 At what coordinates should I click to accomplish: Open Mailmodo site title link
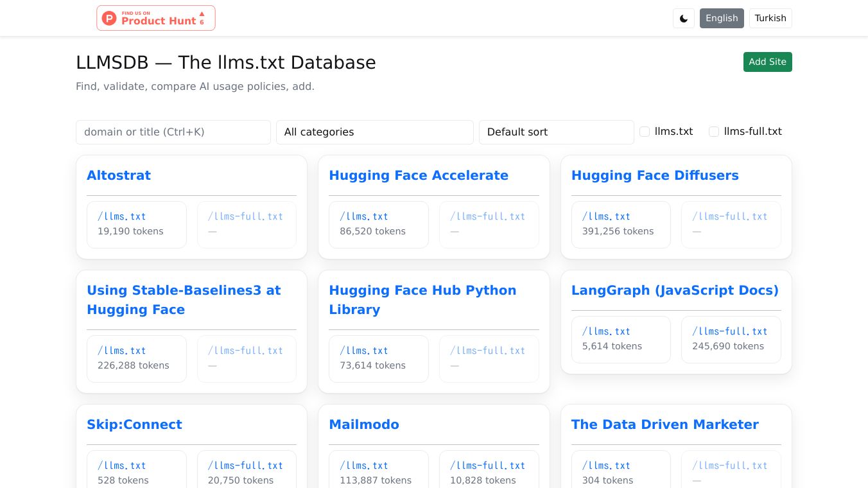(x=363, y=424)
